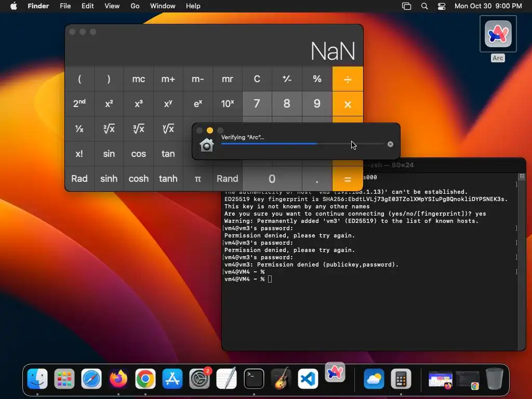Restore the minimized Firefox window in Dock
Screen dimensions: 532x399
point(441,380)
